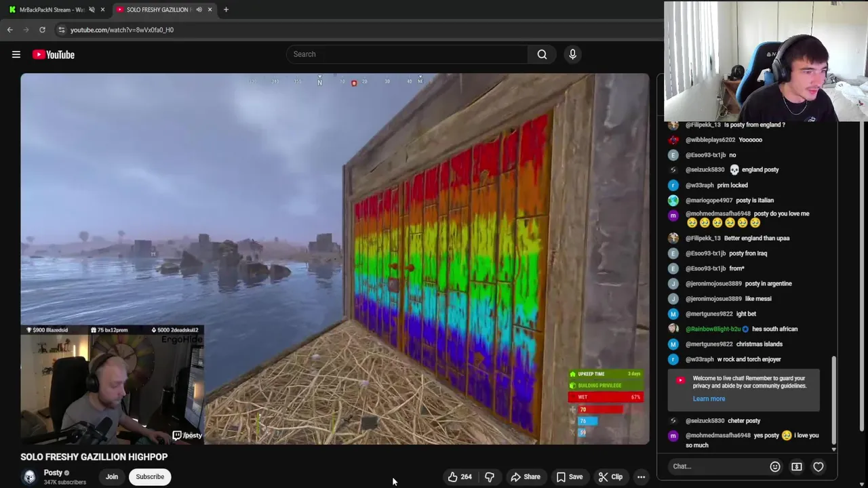The image size is (868, 488).
Task: View site information icon in address bar
Action: point(62,30)
